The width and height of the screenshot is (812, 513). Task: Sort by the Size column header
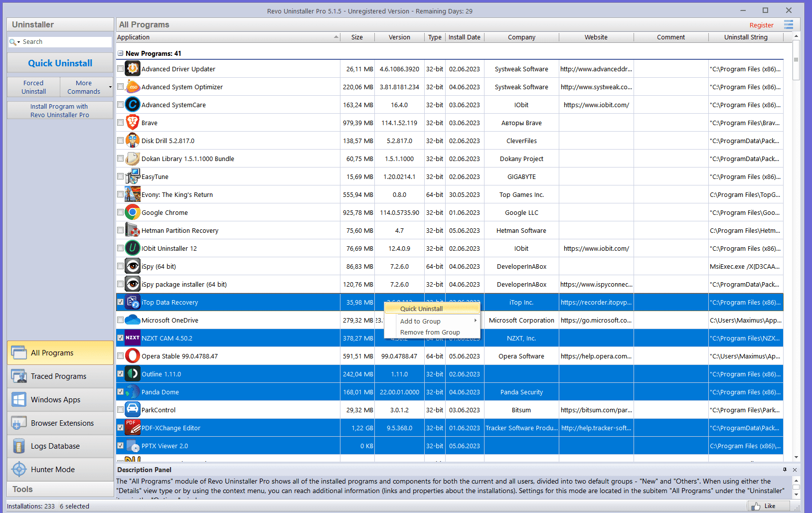tap(357, 37)
